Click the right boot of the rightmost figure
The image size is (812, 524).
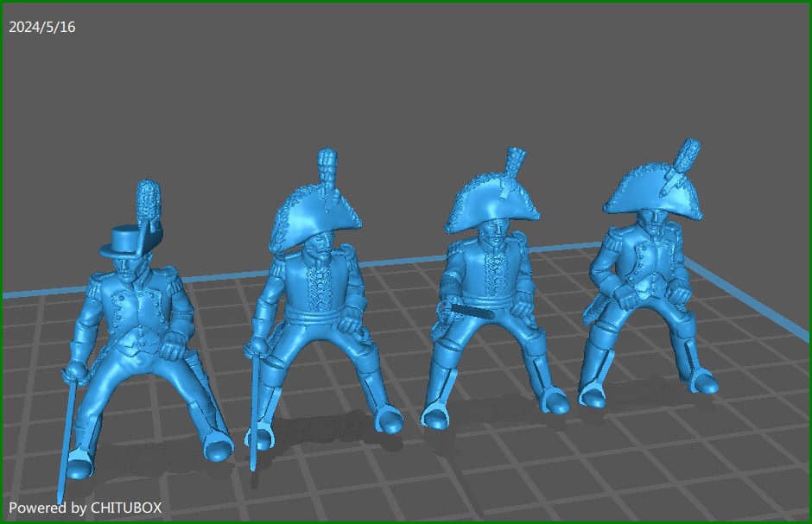700,380
